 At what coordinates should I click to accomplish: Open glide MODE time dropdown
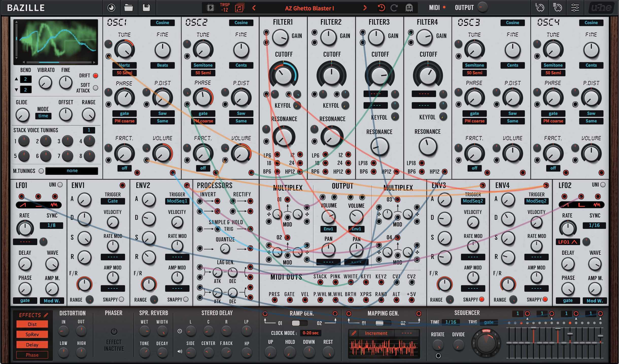43,116
